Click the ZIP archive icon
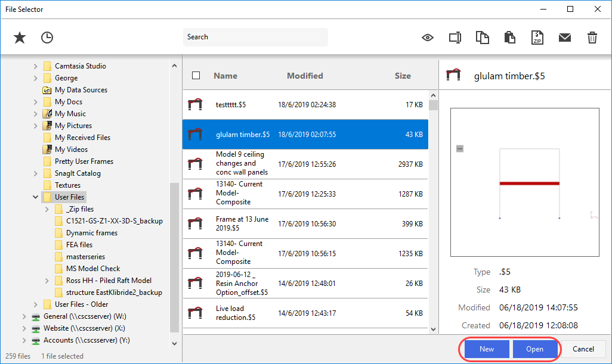The image size is (612, 364). click(x=537, y=38)
